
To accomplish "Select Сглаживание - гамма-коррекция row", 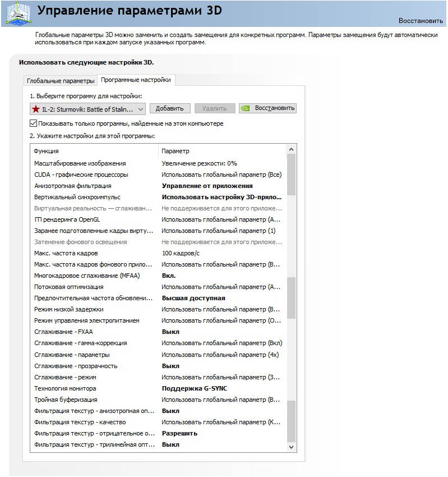I will 158,343.
